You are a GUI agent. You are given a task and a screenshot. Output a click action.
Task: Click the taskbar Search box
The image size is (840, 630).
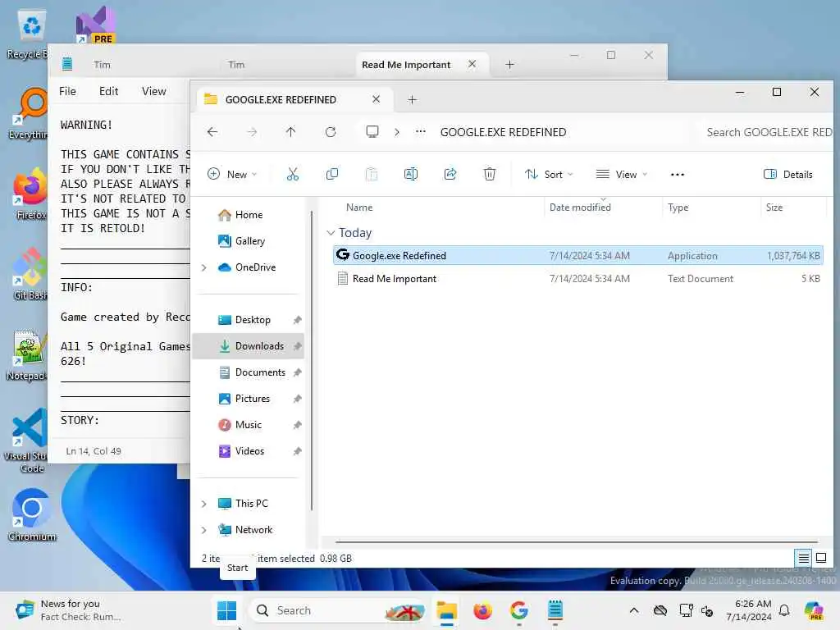339,610
